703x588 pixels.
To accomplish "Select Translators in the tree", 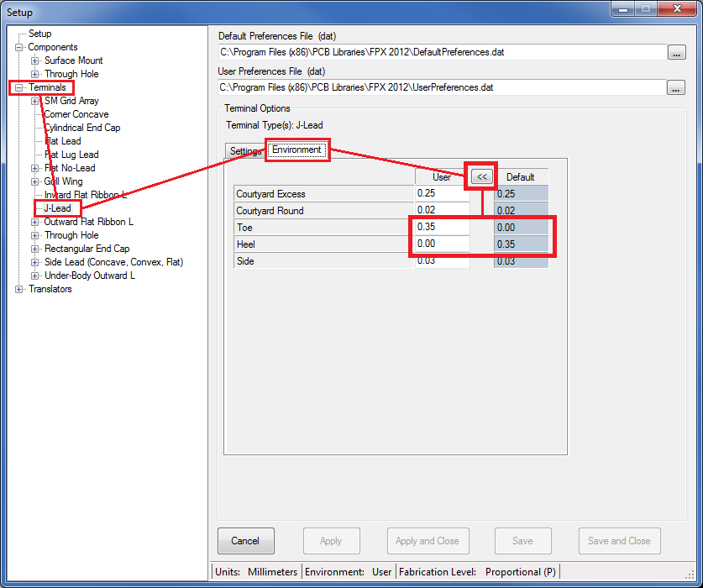I will pos(50,289).
